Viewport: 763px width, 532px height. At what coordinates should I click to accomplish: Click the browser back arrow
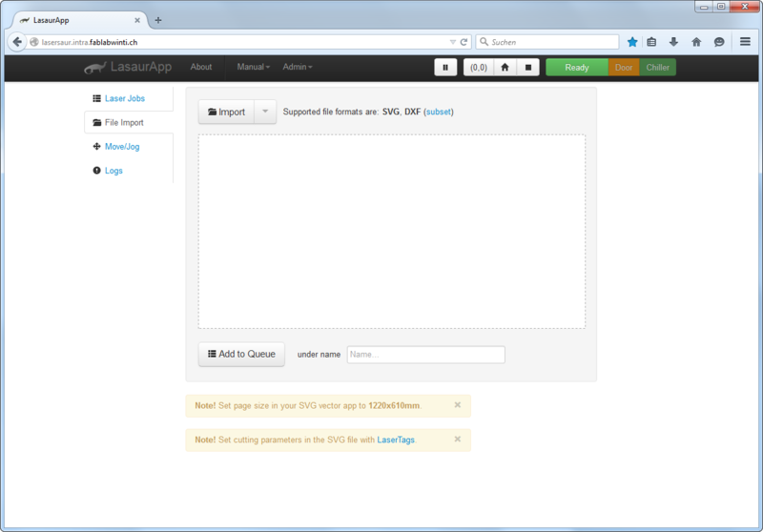(17, 42)
